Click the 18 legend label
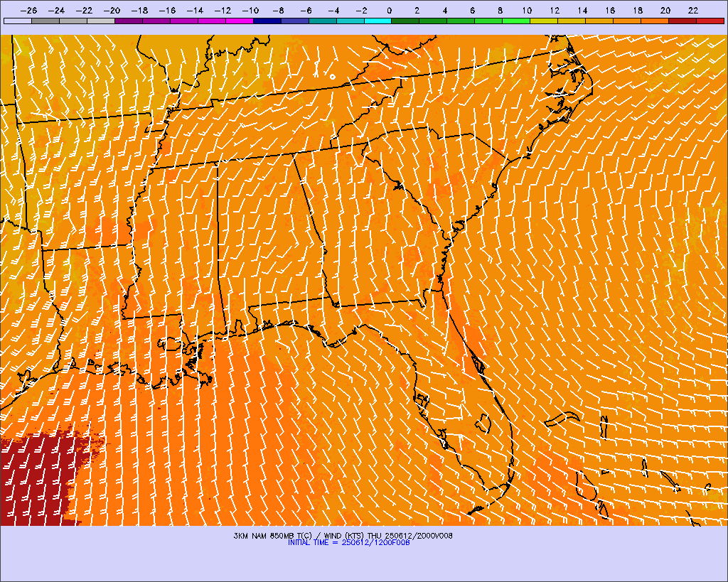Screen dimensions: 728x582 [638, 11]
